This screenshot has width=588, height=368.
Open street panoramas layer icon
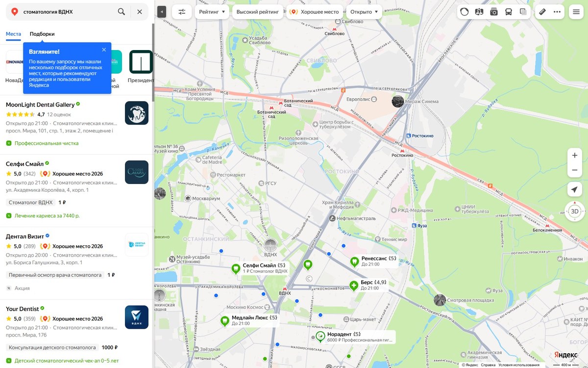click(479, 12)
